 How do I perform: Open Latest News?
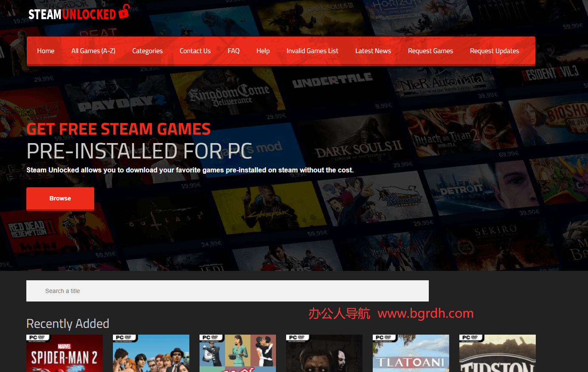click(x=373, y=51)
